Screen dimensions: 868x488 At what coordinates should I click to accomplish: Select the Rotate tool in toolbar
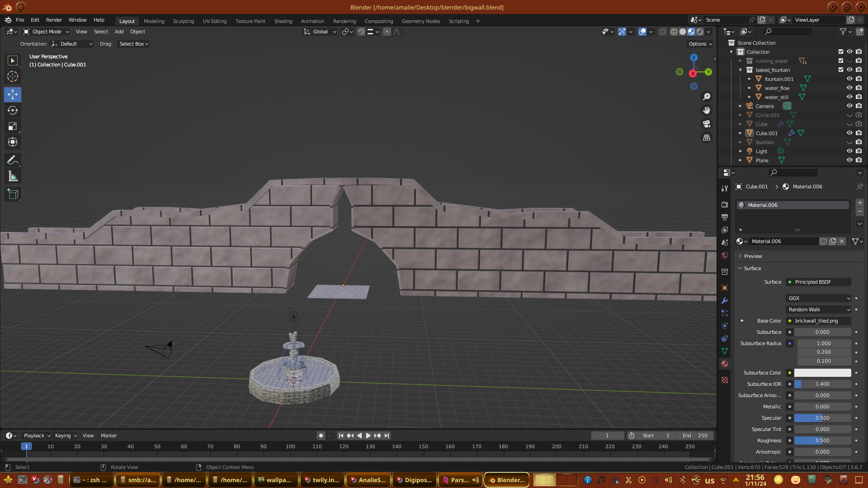[x=13, y=111]
